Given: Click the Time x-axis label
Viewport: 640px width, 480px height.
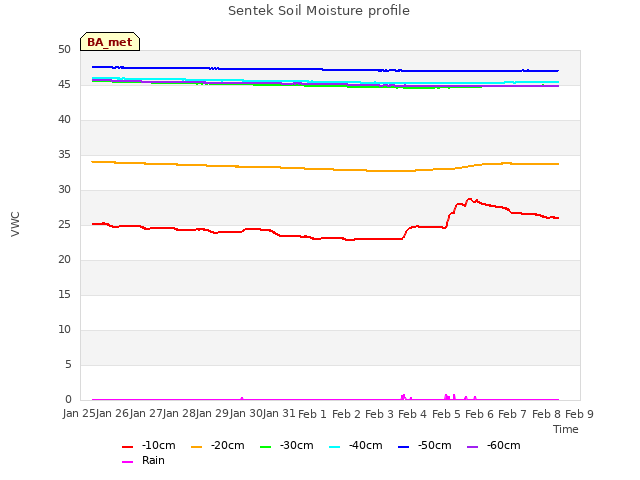Looking at the screenshot, I should (x=566, y=429).
